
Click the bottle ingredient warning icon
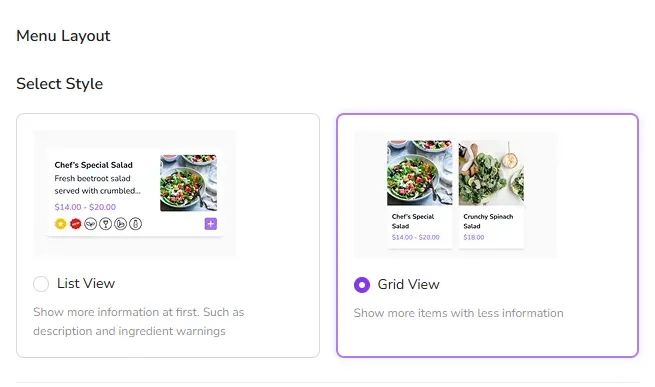coord(135,224)
